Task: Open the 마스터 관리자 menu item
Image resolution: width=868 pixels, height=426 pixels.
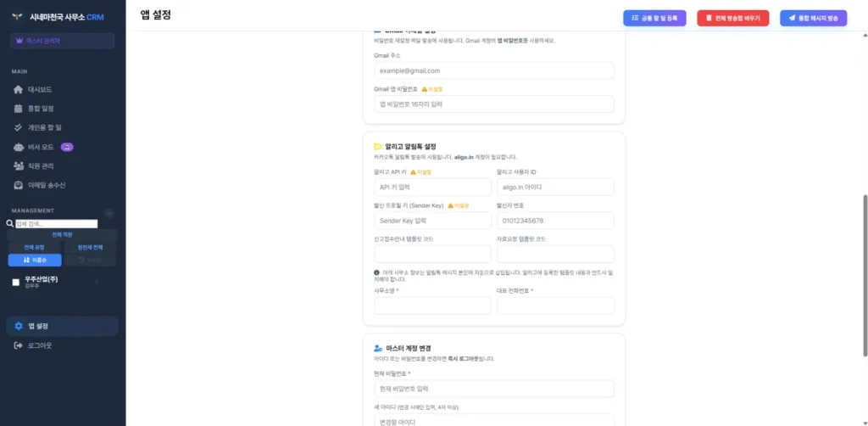Action: point(62,41)
